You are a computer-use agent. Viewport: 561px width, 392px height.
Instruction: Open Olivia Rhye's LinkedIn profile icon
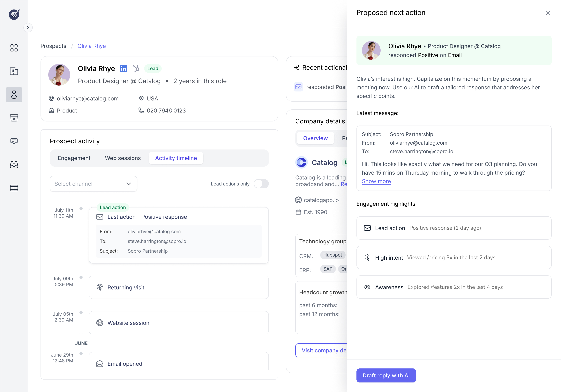123,69
